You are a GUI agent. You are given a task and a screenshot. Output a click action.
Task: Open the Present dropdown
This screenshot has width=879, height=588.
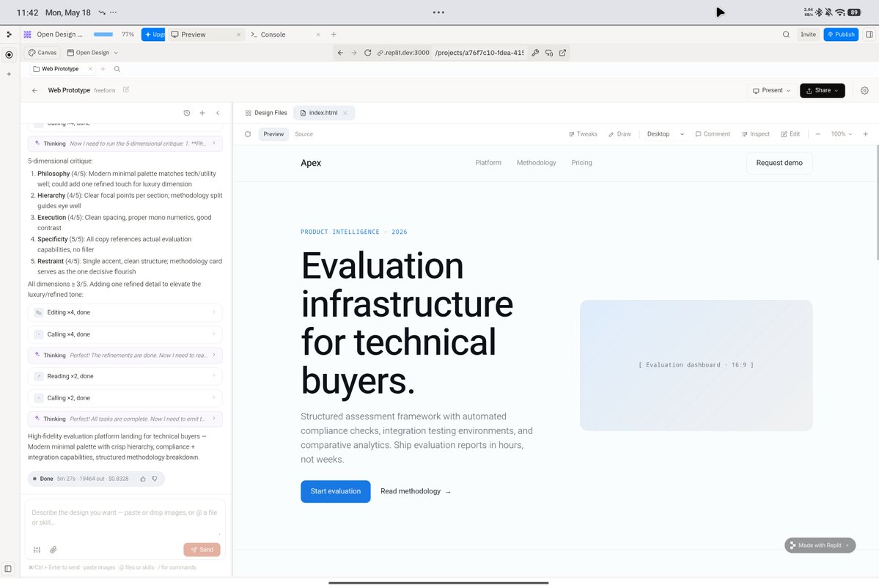[x=771, y=90]
